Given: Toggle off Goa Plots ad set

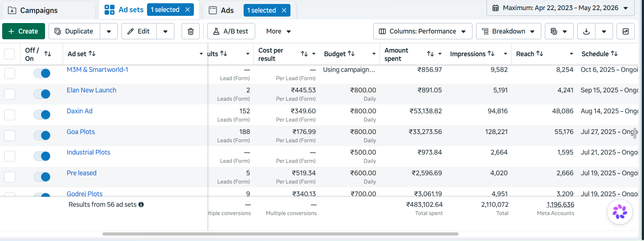Looking at the screenshot, I should (42, 135).
